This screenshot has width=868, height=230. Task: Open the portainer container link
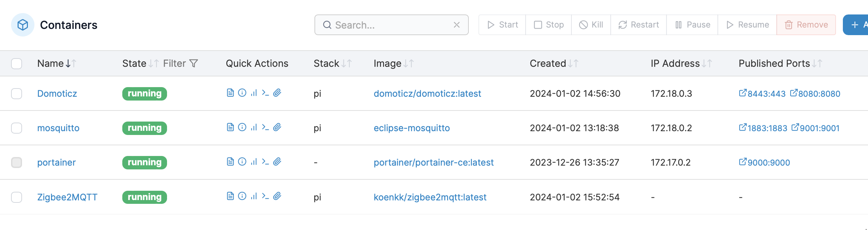pyautogui.click(x=56, y=163)
